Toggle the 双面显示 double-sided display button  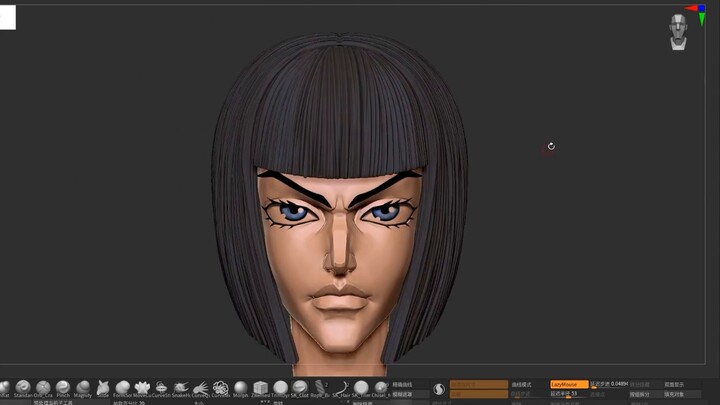click(676, 384)
